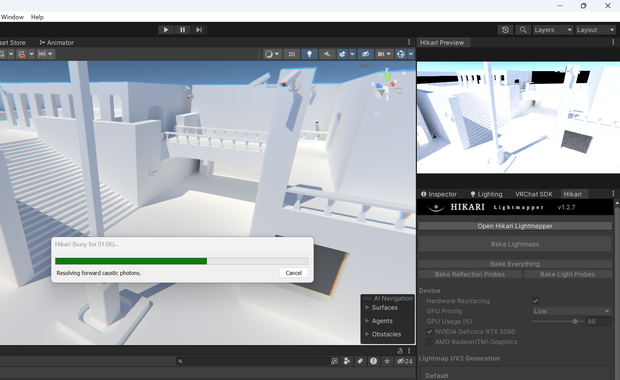Expand the scene camera settings dropdown arrow
The width and height of the screenshot is (620, 380).
point(389,54)
